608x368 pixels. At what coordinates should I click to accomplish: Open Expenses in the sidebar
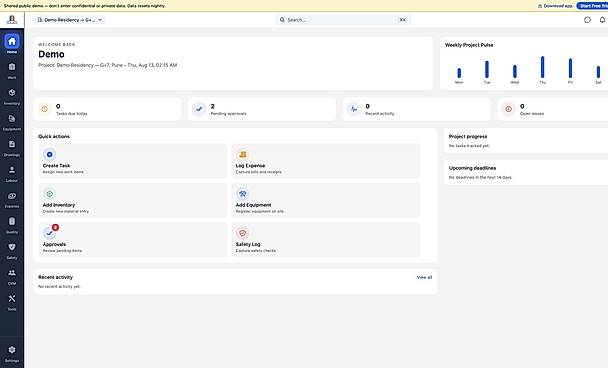click(12, 199)
